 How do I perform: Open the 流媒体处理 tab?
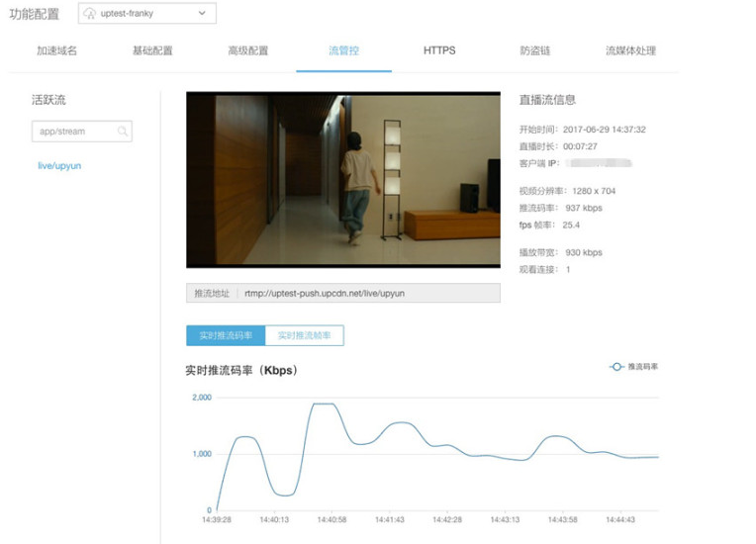tap(630, 50)
